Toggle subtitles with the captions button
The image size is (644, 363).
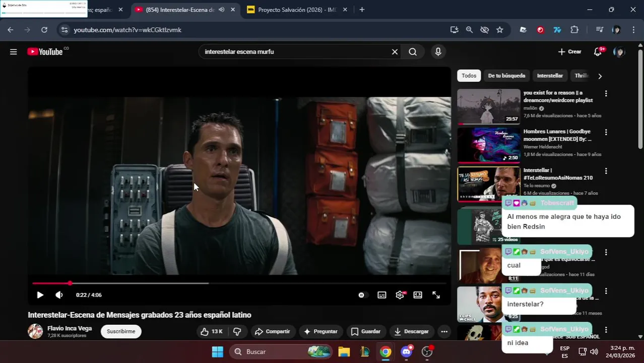pos(382,295)
